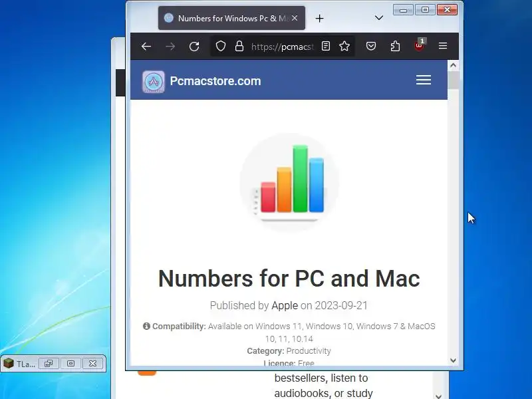
Task: Close the Numbers for Windows tab
Action: click(295, 18)
